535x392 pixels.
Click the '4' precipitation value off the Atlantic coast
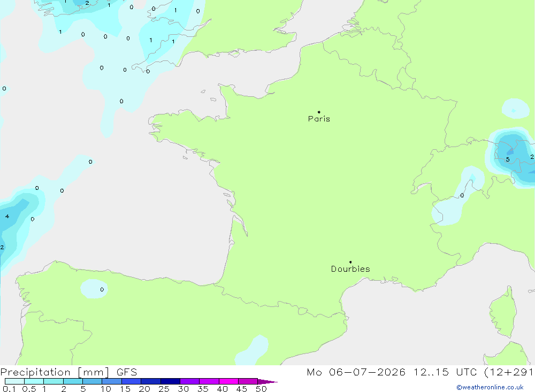(x=7, y=216)
